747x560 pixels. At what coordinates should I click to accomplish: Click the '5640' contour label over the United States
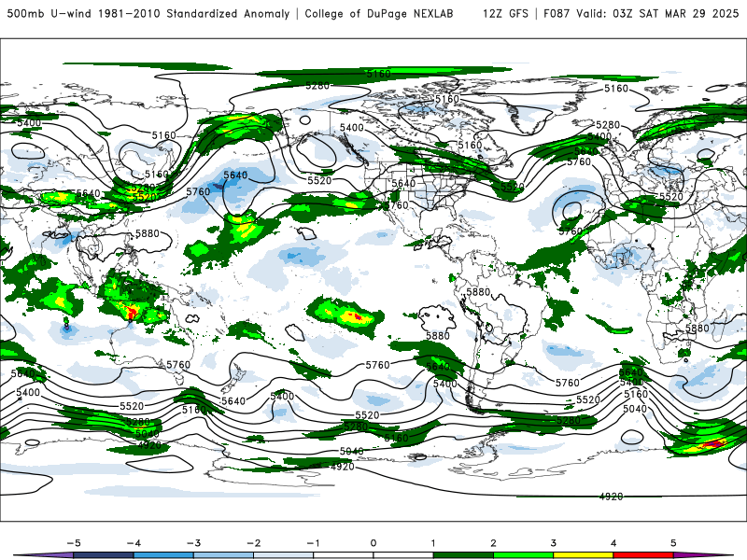pyautogui.click(x=403, y=183)
